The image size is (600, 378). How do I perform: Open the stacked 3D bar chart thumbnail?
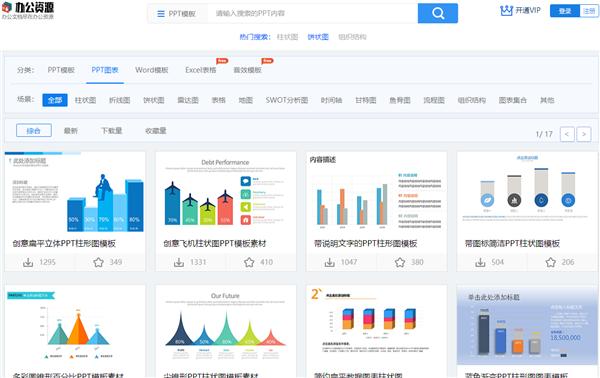pos(377,326)
